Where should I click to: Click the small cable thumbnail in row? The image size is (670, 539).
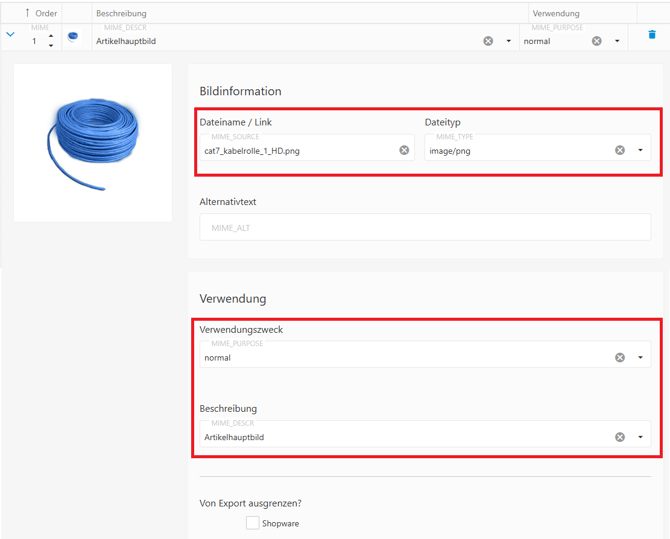73,37
